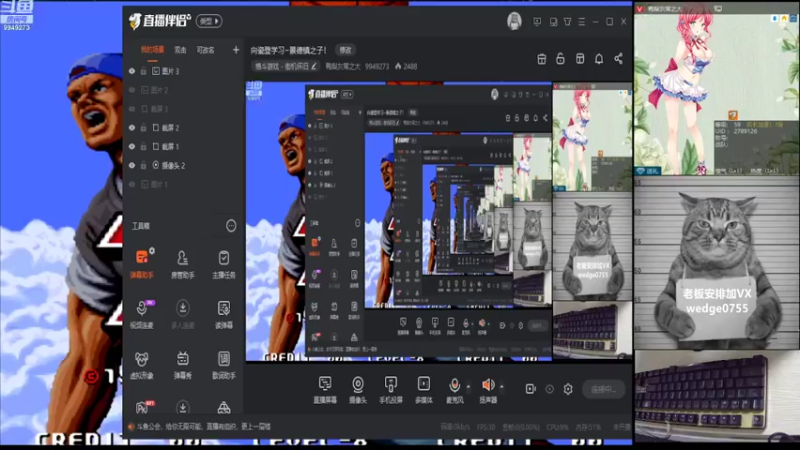Click the circular replay icon beside settings gear
Screen dimensions: 800x450
click(549, 389)
